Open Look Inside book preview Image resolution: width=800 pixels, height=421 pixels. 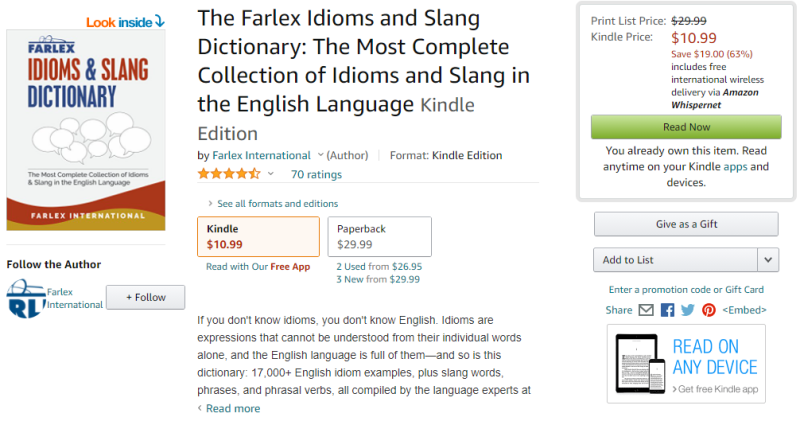(x=125, y=21)
